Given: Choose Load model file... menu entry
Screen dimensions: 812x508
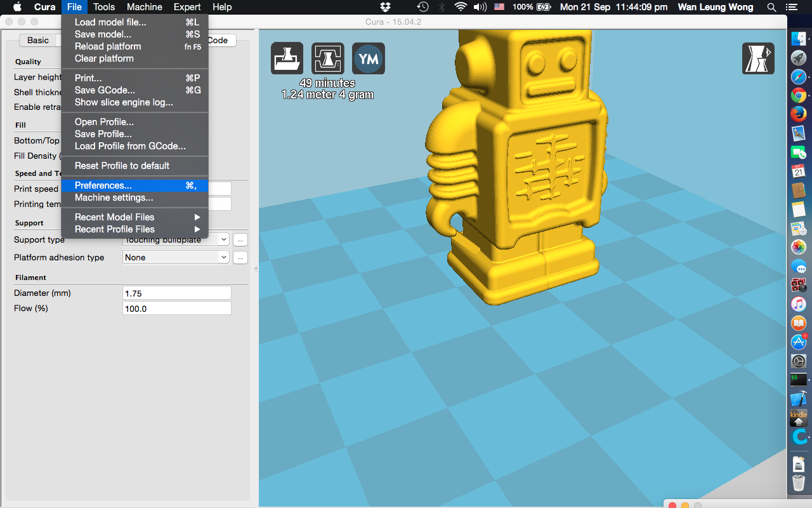Looking at the screenshot, I should coord(135,22).
